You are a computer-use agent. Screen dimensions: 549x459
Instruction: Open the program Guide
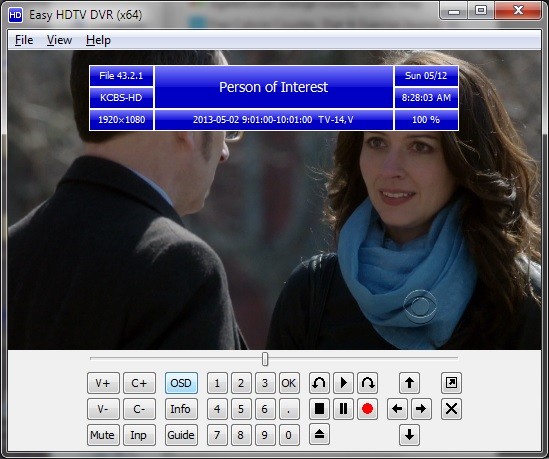[x=181, y=435]
